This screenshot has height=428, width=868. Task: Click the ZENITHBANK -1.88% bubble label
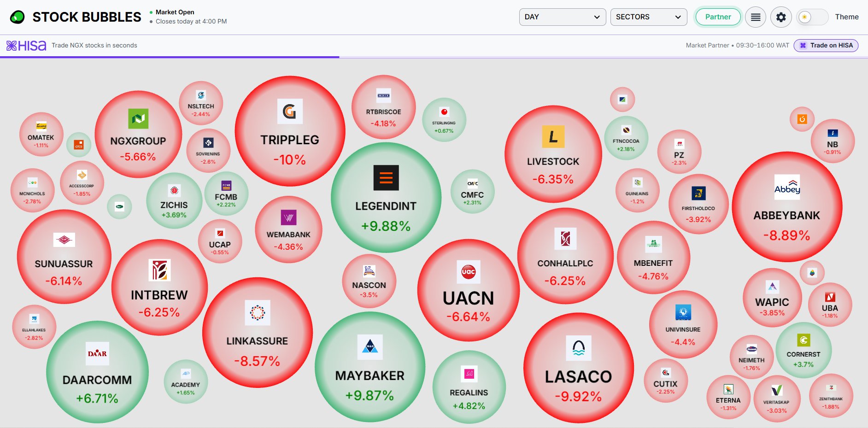pyautogui.click(x=831, y=403)
